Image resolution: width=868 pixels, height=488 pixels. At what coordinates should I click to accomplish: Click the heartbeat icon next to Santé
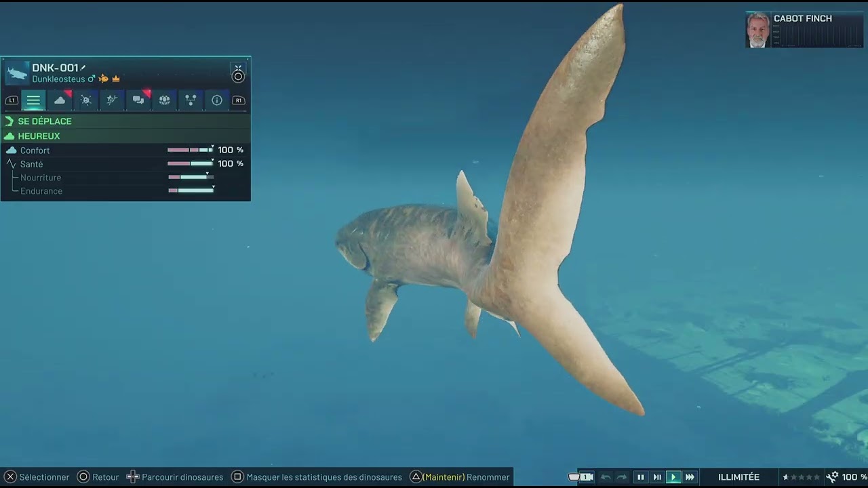[12, 164]
